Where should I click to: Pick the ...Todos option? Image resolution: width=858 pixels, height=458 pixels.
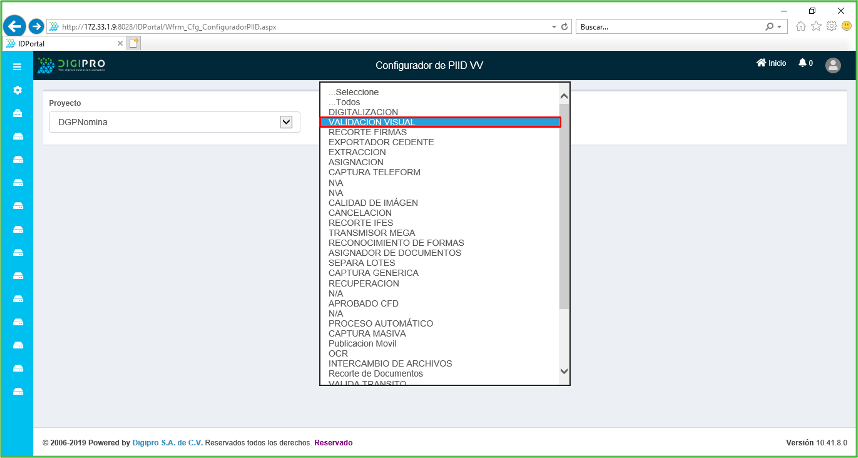pos(344,102)
